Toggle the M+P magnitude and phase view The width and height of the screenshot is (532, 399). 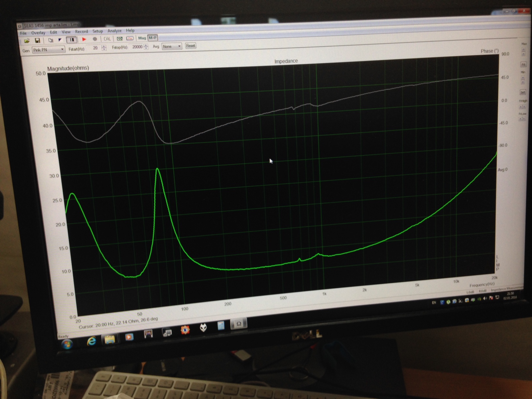(153, 38)
